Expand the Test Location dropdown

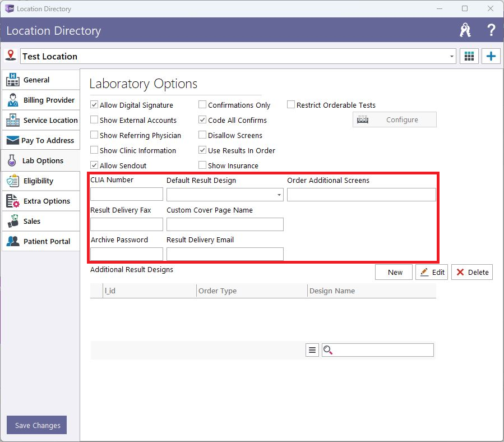452,56
